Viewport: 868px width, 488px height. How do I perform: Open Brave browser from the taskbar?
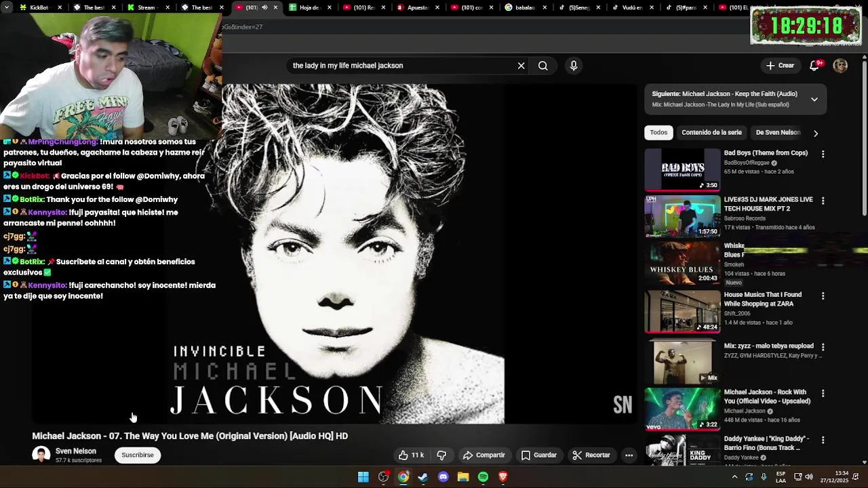click(503, 477)
